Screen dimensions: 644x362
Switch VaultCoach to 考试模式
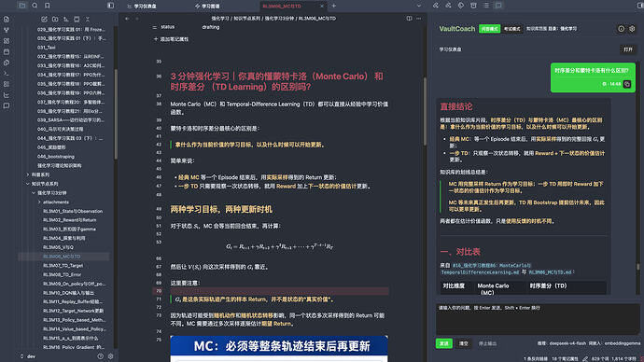tap(511, 29)
